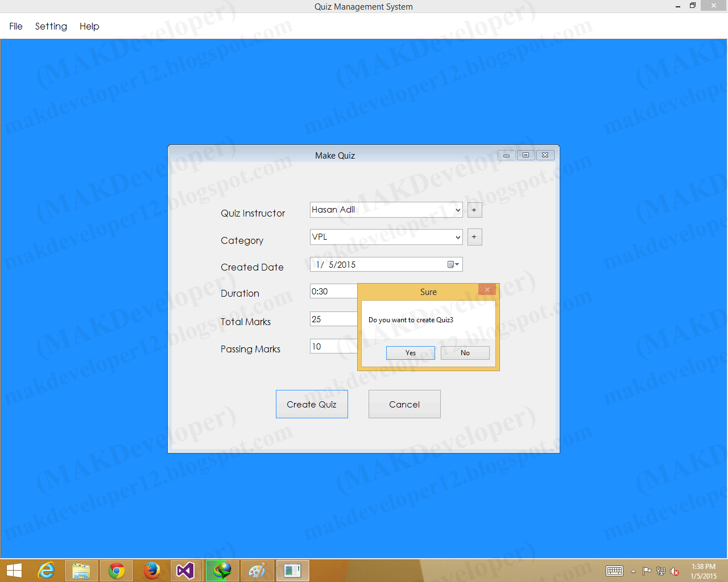This screenshot has height=582, width=728.
Task: Click the Windows Start button
Action: coord(14,570)
